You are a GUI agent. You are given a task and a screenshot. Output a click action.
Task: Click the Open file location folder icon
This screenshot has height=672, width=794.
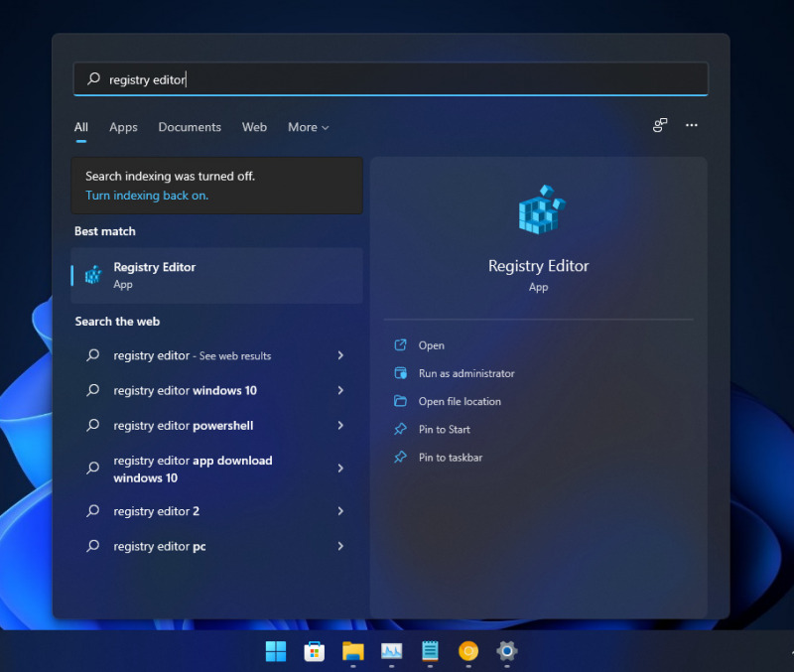click(400, 401)
